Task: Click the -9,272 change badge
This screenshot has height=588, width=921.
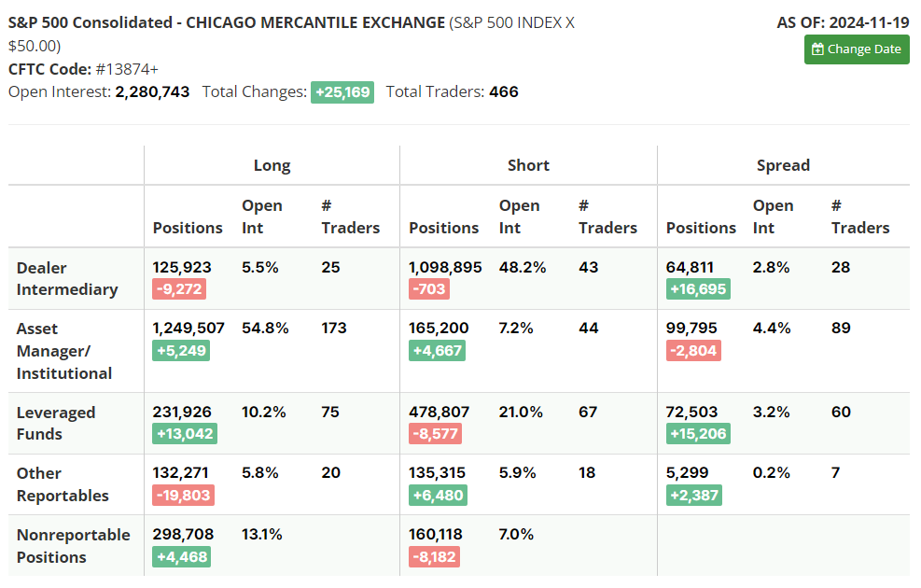Action: click(x=179, y=289)
